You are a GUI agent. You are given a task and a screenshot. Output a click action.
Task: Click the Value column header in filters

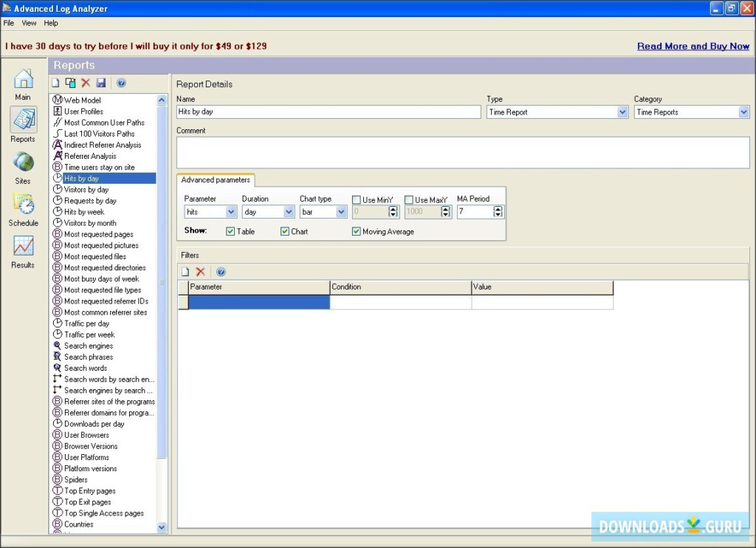(543, 287)
